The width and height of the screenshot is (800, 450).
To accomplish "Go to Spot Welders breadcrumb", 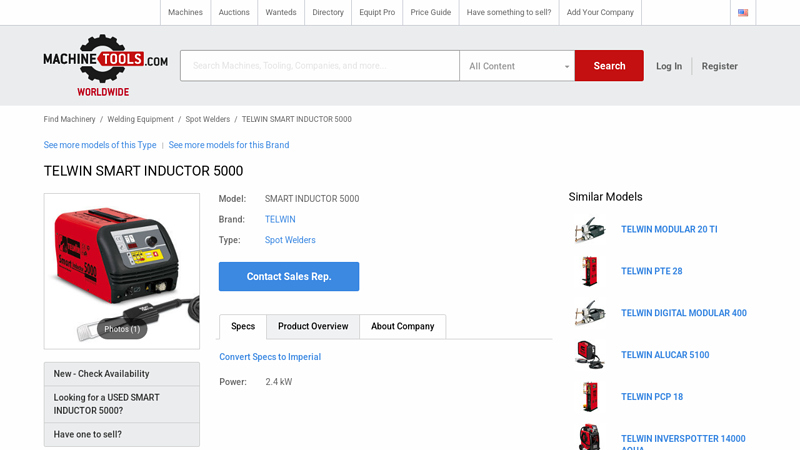I will click(x=208, y=119).
